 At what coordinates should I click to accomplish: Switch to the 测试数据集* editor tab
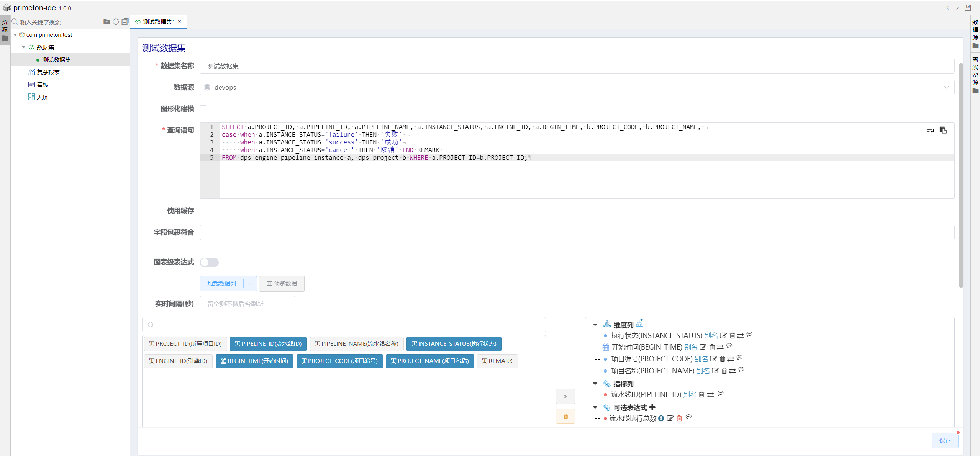tap(158, 22)
